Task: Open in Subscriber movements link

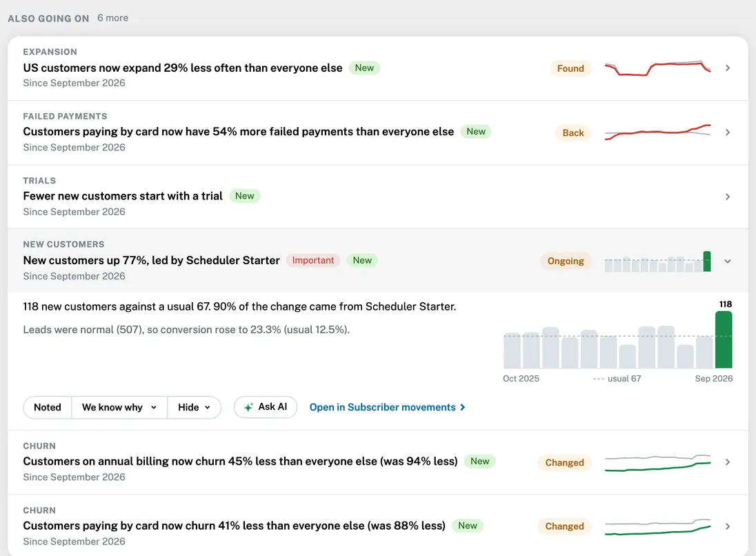Action: click(387, 408)
